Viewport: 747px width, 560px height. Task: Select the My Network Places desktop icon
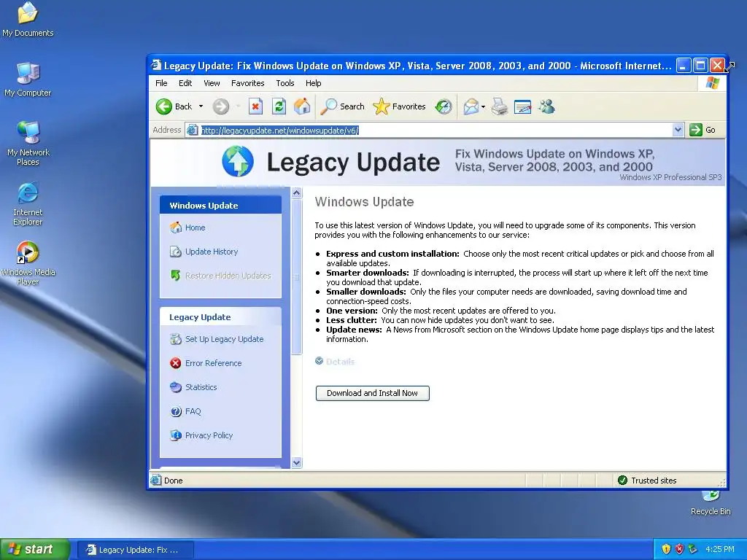tap(28, 144)
